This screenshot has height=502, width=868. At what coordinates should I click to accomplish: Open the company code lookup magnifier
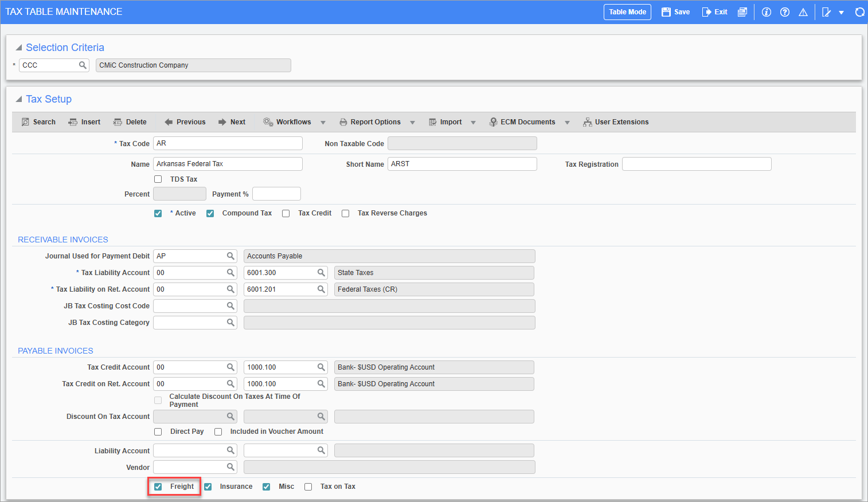click(x=83, y=65)
